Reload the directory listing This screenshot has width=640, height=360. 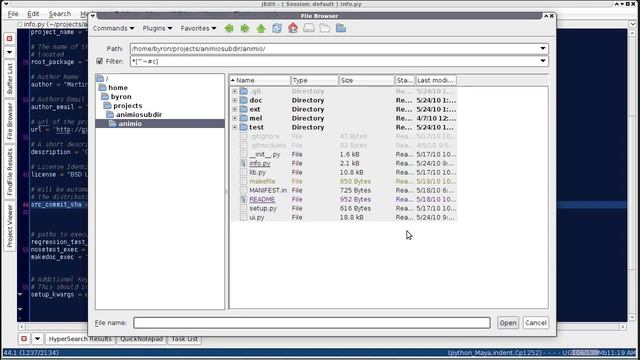tap(277, 28)
